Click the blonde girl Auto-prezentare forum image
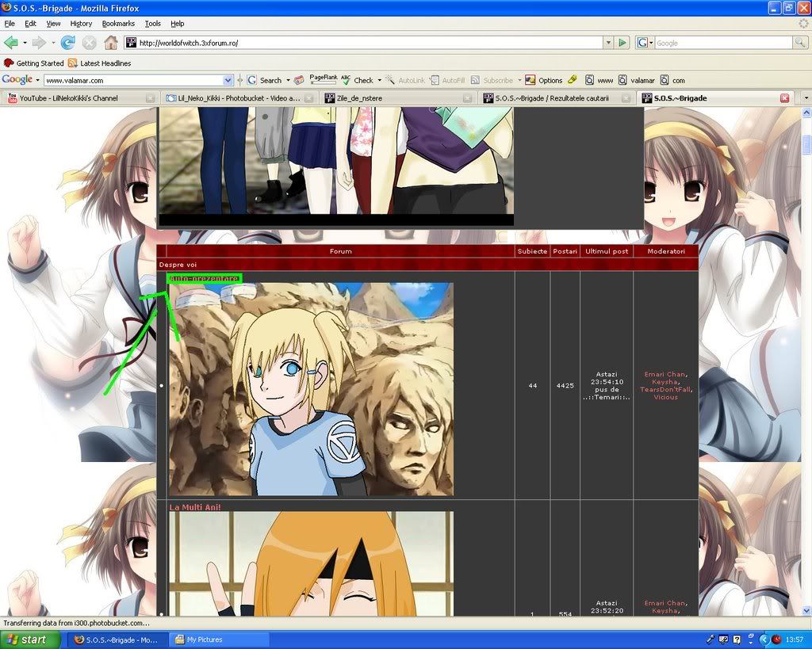Viewport: 812px width, 649px height. (x=311, y=389)
